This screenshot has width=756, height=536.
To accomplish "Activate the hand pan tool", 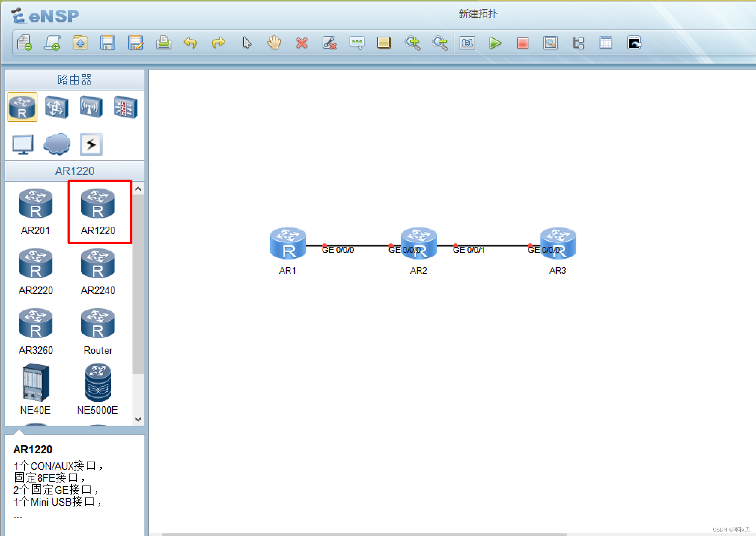I will (x=274, y=43).
